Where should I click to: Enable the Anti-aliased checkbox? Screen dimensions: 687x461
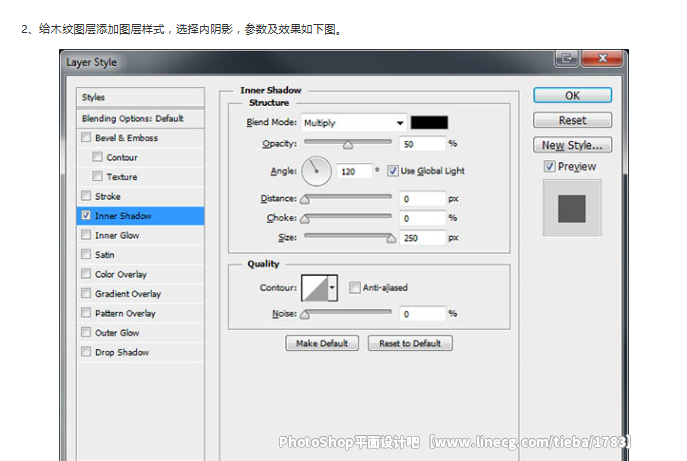(x=354, y=287)
